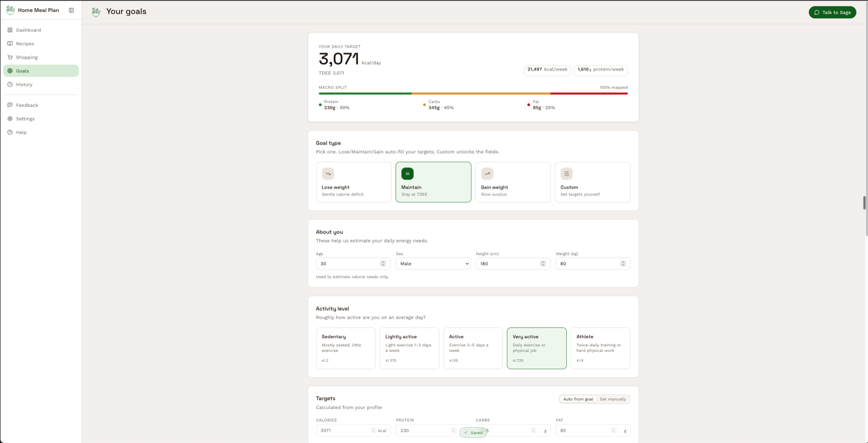Viewport: 868px width, 443px height.
Task: Click the green protein bar segment
Action: pos(365,93)
